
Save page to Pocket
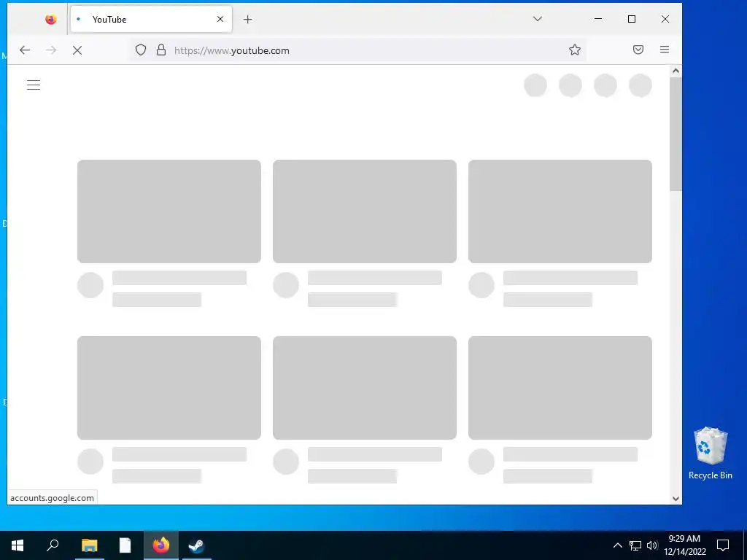tap(638, 50)
